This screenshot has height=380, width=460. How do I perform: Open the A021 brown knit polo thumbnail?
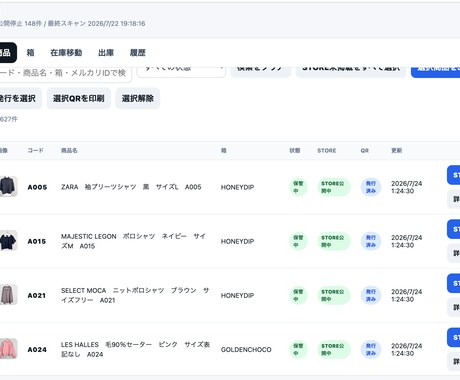tap(8, 295)
